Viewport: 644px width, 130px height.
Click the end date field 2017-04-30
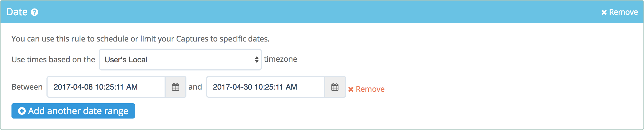point(265,87)
